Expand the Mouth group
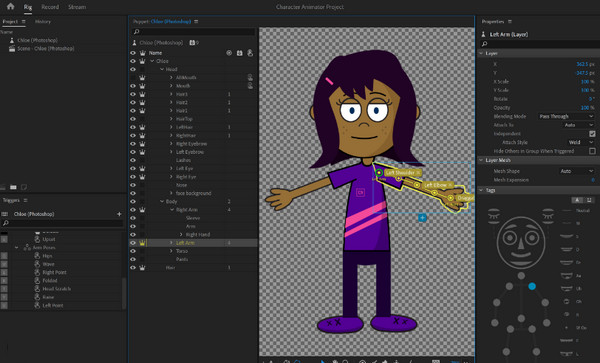600x363 pixels. click(171, 86)
